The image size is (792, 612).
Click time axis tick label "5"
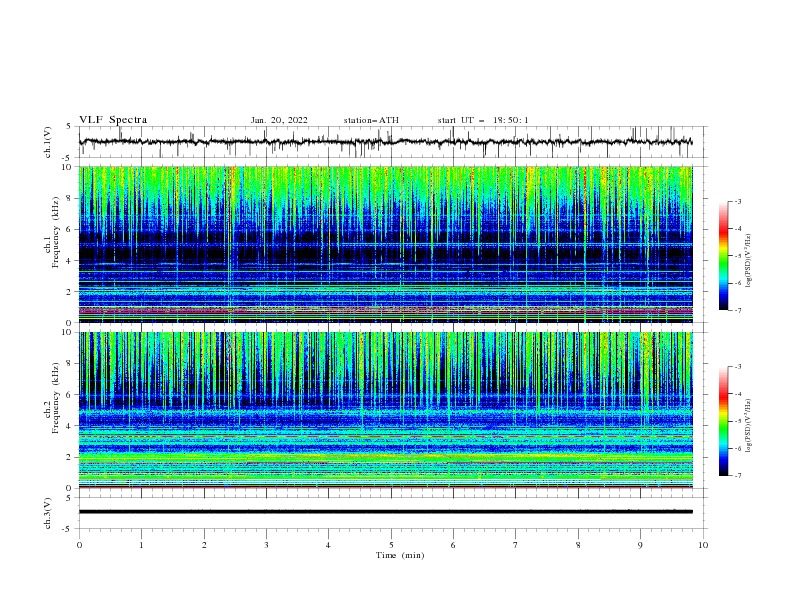coord(391,545)
